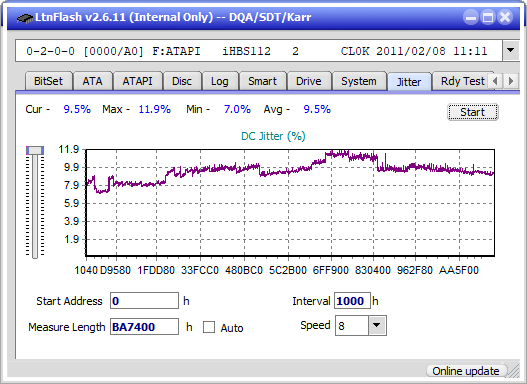
Task: Focus the Measure Length field
Action: (144, 327)
